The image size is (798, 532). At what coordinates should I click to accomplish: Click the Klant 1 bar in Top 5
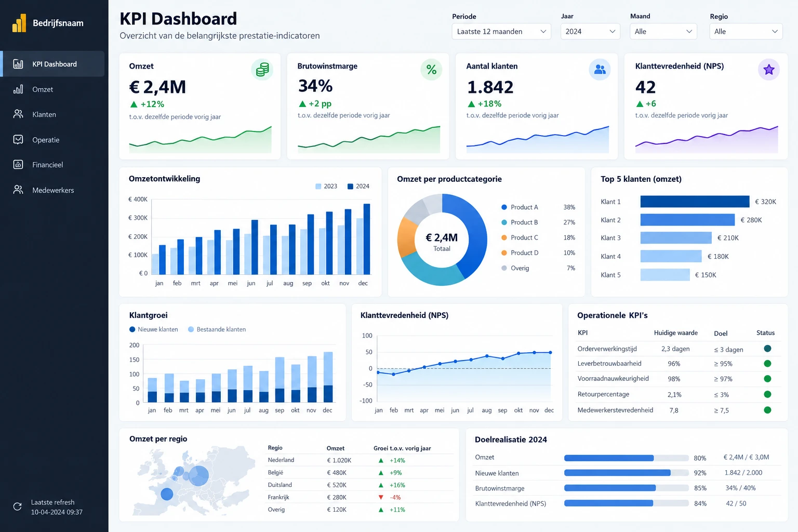point(695,202)
